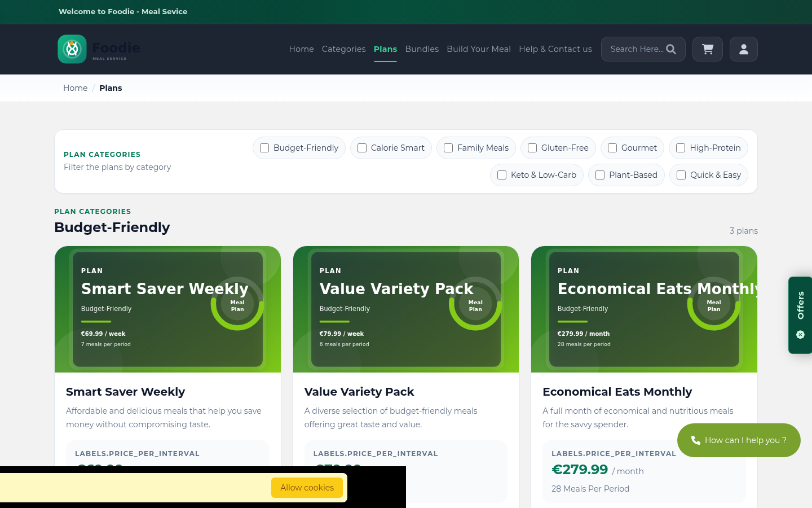Open the Value Variety Pack title link
The image size is (812, 508).
[x=359, y=392]
